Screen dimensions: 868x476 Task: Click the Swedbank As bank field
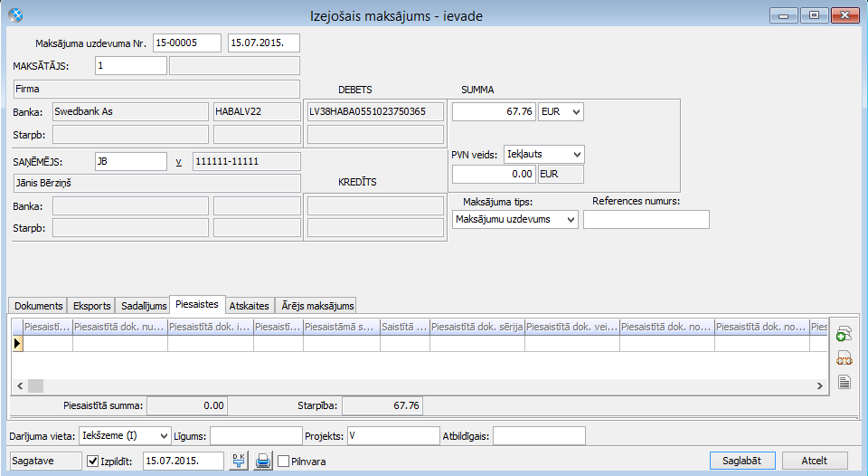point(130,111)
